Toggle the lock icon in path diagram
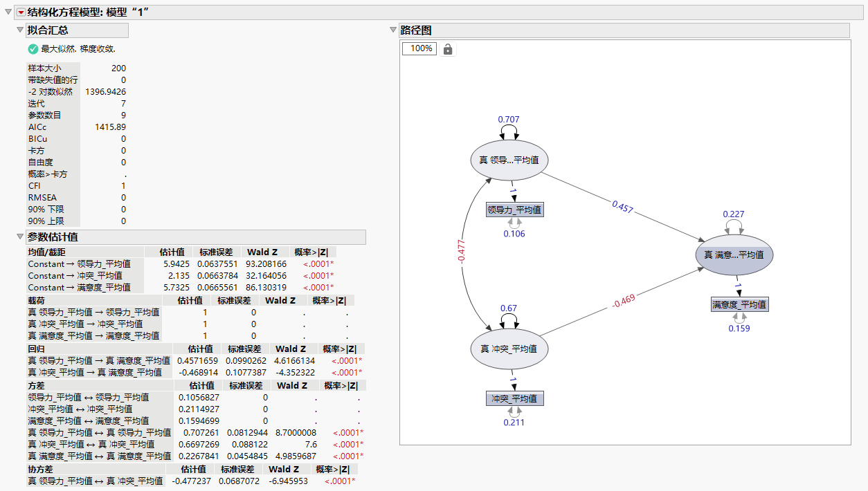Viewport: 868px width, 491px height. (448, 49)
